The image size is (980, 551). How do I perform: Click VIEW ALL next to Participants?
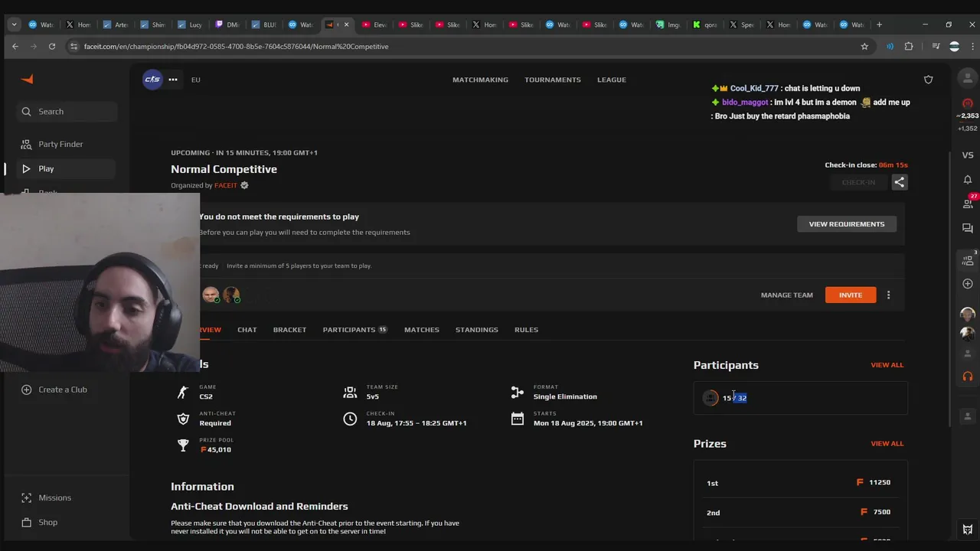(x=887, y=365)
